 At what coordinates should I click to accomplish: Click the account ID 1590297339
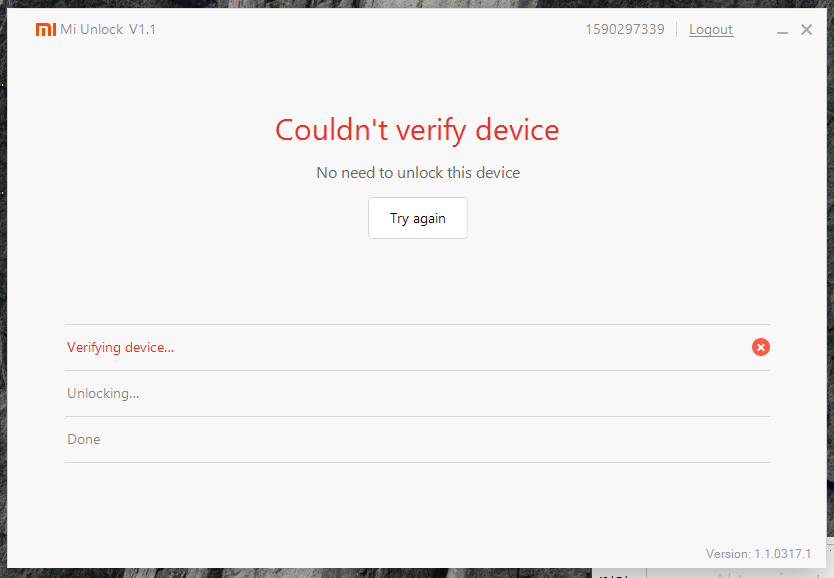click(x=624, y=30)
